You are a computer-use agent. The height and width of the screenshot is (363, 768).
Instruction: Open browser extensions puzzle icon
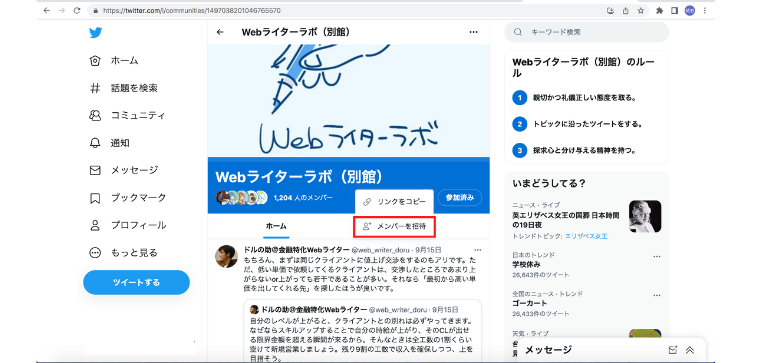click(x=659, y=10)
